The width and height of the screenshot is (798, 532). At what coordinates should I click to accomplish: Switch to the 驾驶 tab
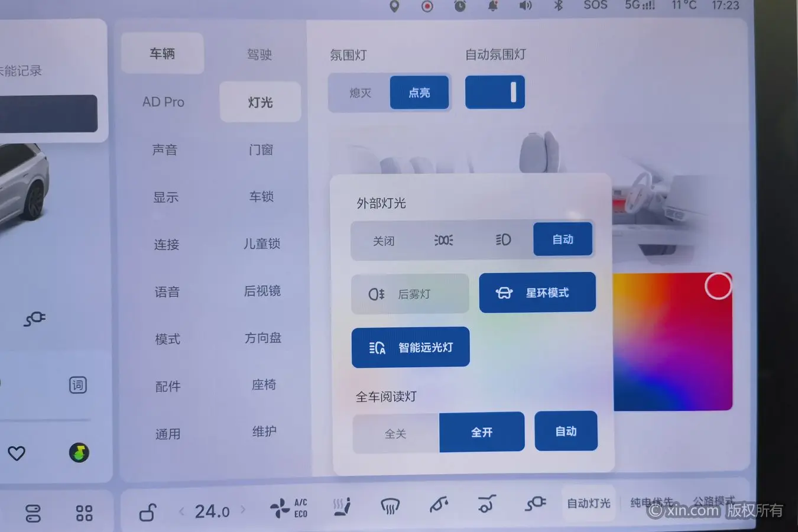pos(259,54)
